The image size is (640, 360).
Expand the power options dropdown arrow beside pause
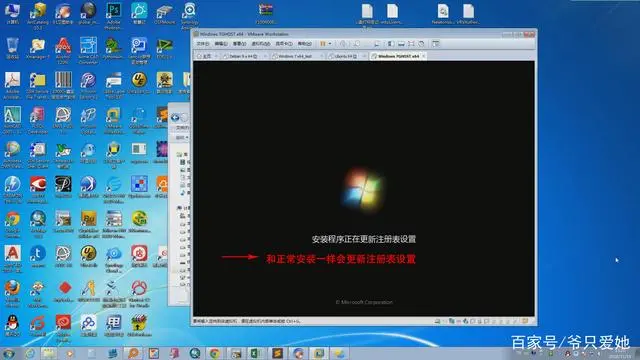pos(330,44)
